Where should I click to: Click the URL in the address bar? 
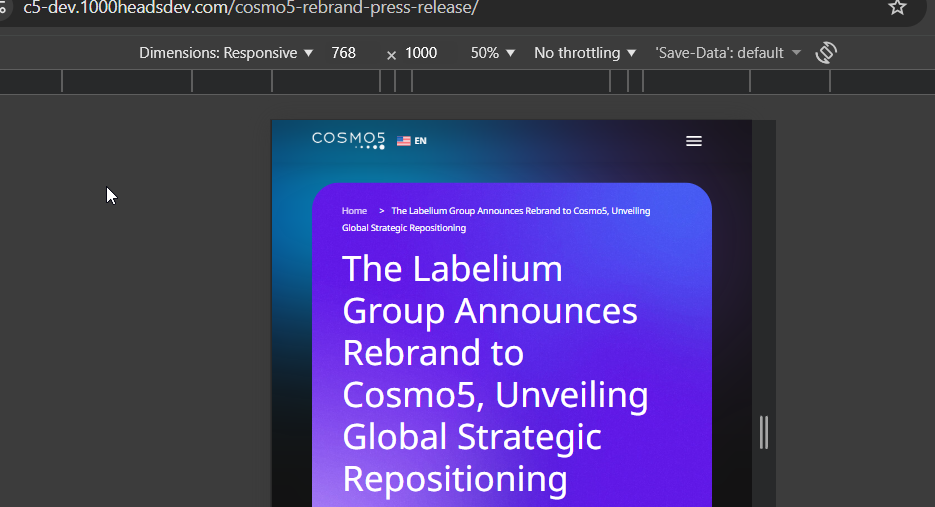click(x=250, y=8)
